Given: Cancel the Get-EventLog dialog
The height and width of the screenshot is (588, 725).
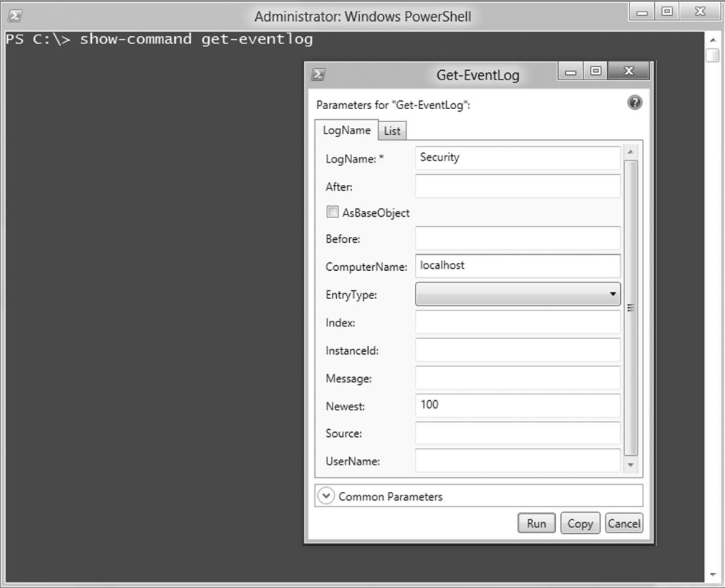Looking at the screenshot, I should (624, 524).
